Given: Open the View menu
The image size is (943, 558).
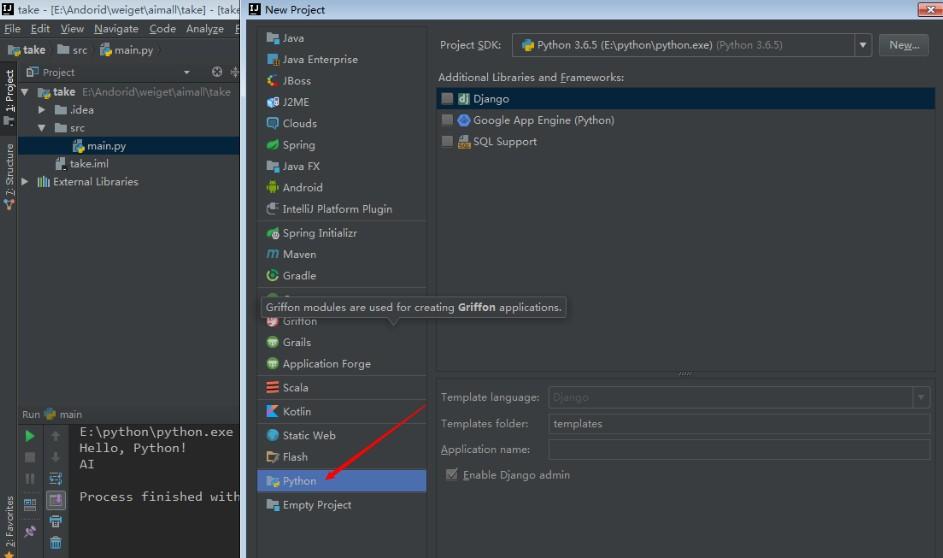Looking at the screenshot, I should coord(72,29).
